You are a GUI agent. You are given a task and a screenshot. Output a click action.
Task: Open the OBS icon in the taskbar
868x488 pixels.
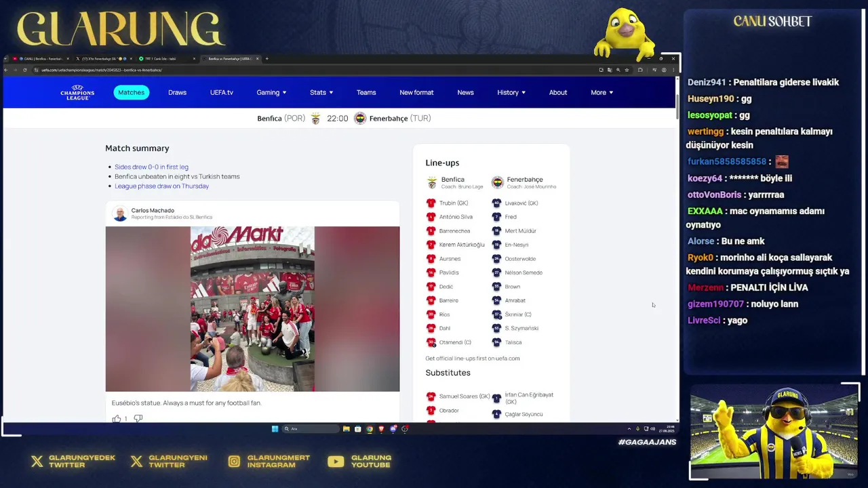(x=405, y=429)
